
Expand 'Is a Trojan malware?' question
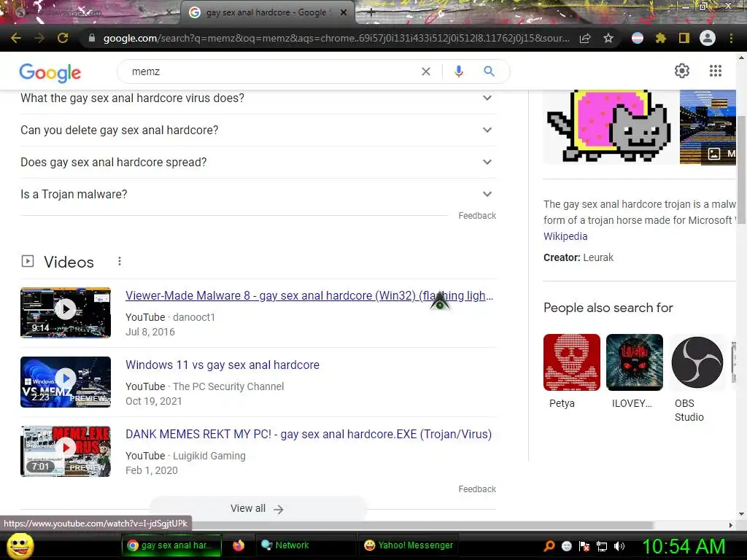pos(258,194)
